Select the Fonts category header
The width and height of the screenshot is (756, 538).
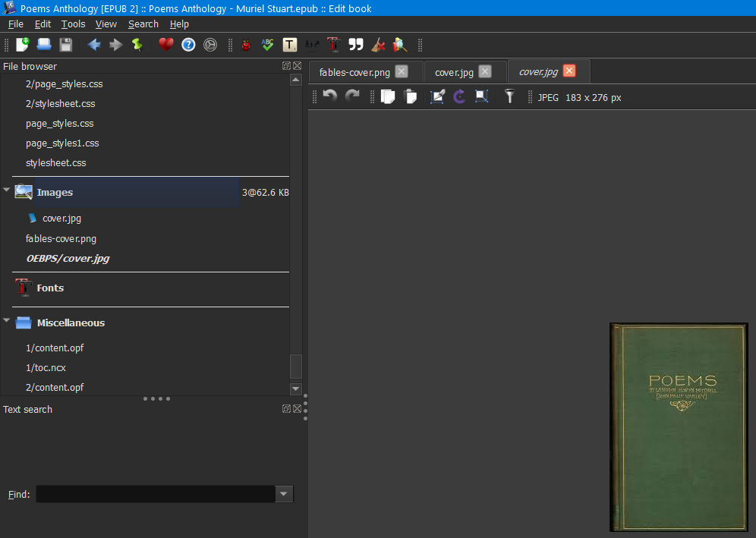151,288
